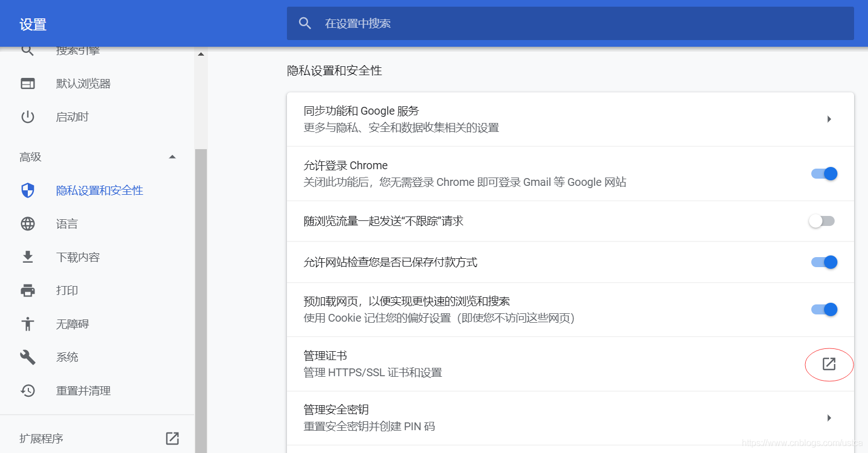
Task: Enable the Do Not Track request toggle
Action: coord(822,221)
